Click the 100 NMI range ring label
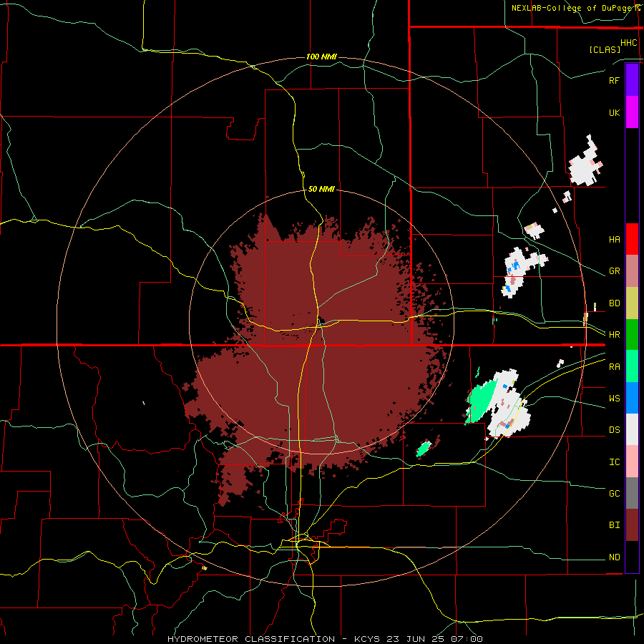The height and width of the screenshot is (644, 644). (321, 57)
